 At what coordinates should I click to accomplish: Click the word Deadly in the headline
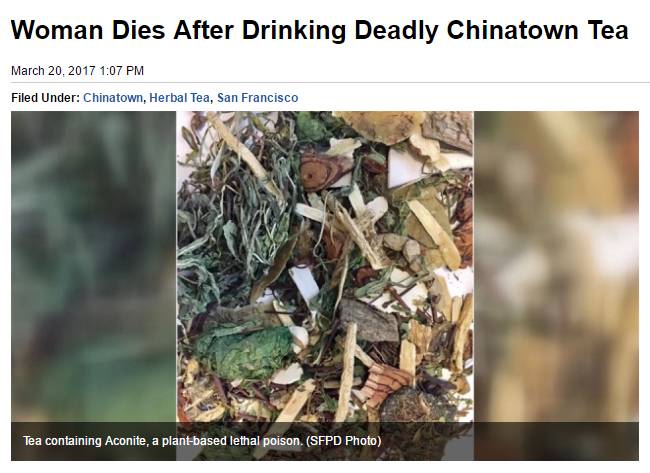click(397, 30)
